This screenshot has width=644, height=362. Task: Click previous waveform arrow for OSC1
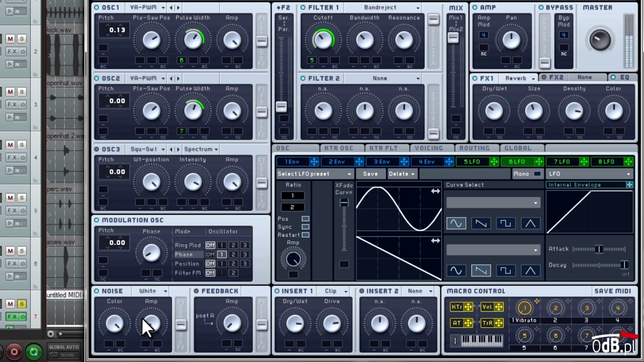(171, 8)
